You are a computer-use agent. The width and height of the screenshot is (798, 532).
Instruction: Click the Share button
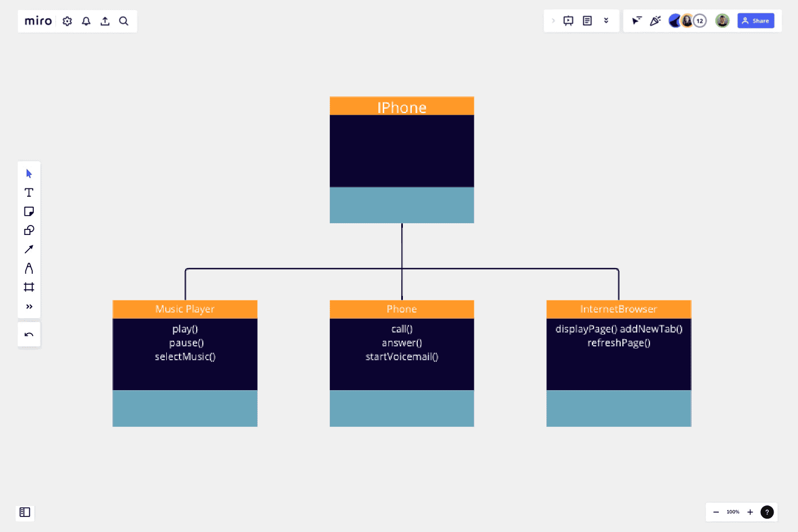pos(756,21)
